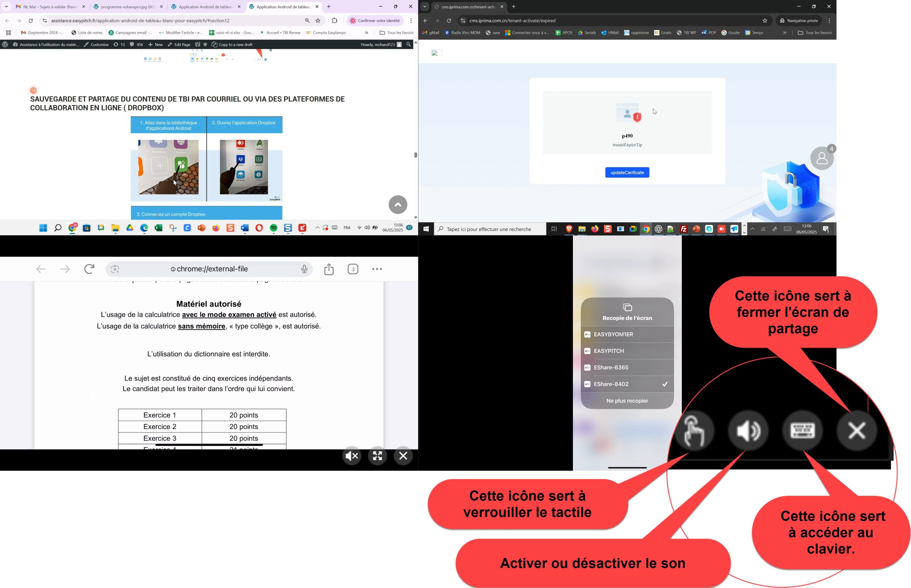Screen dimensions: 911x588
Task: Open a new tab in the left Chrome window
Action: pos(328,6)
